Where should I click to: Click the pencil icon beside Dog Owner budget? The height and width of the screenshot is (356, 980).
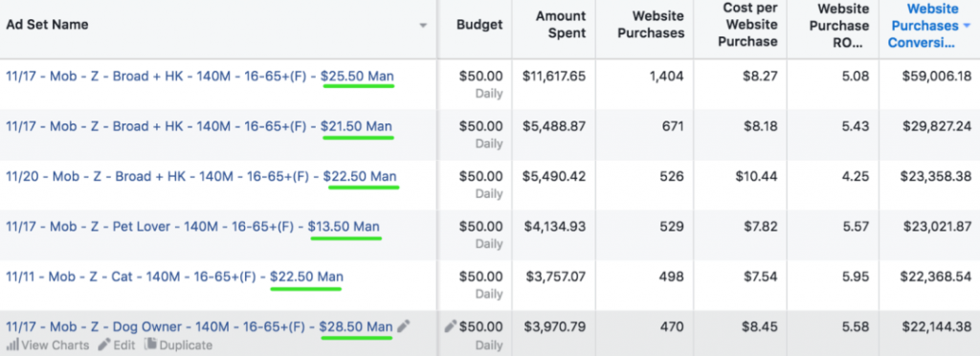[x=450, y=326]
